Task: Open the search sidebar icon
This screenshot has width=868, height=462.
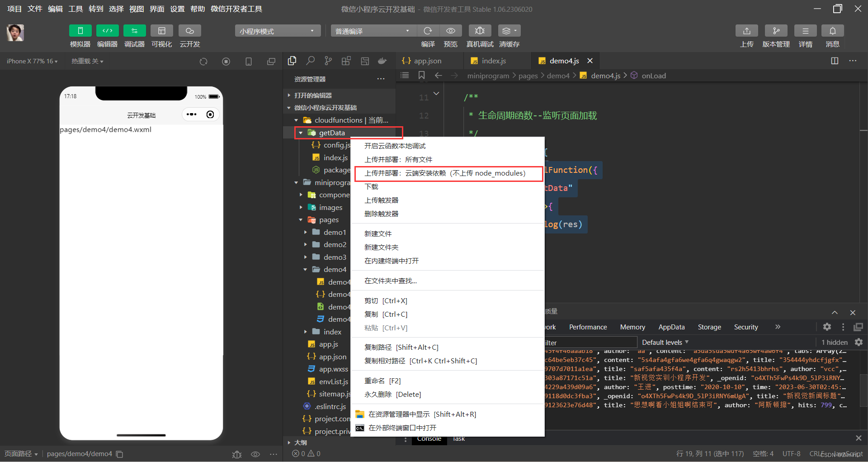Action: 310,61
